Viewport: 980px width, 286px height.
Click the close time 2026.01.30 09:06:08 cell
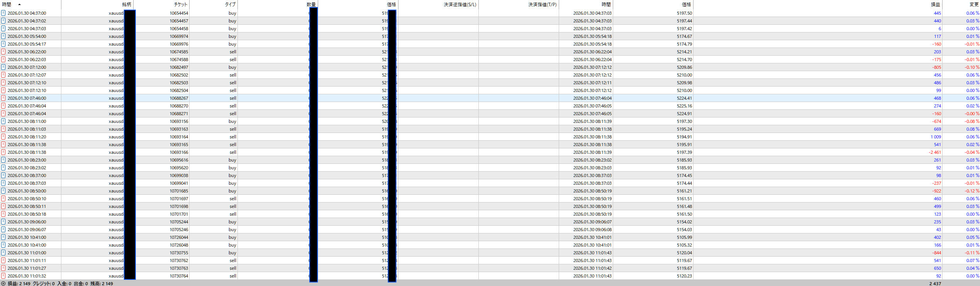592,230
